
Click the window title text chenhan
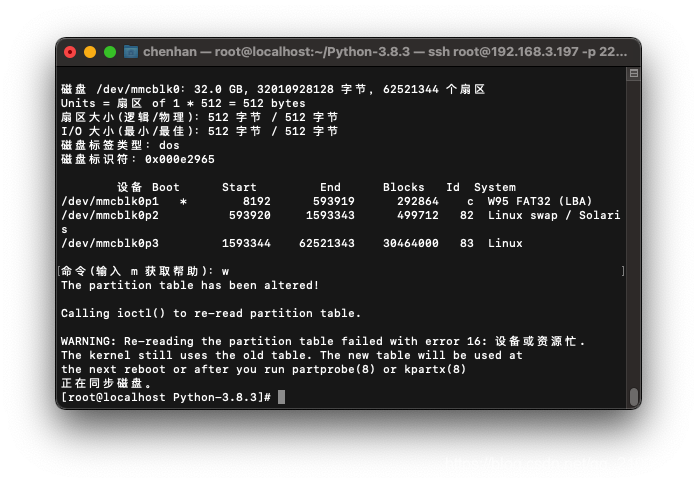tap(170, 52)
